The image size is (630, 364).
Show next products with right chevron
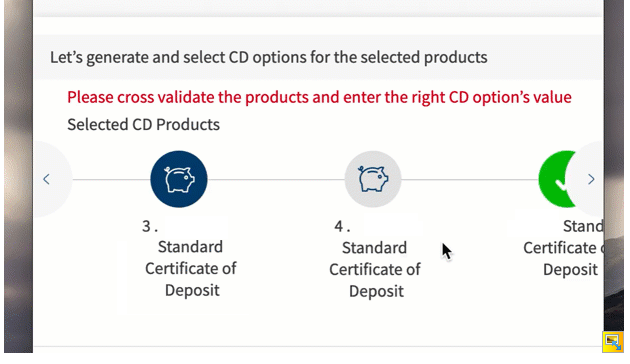point(591,179)
